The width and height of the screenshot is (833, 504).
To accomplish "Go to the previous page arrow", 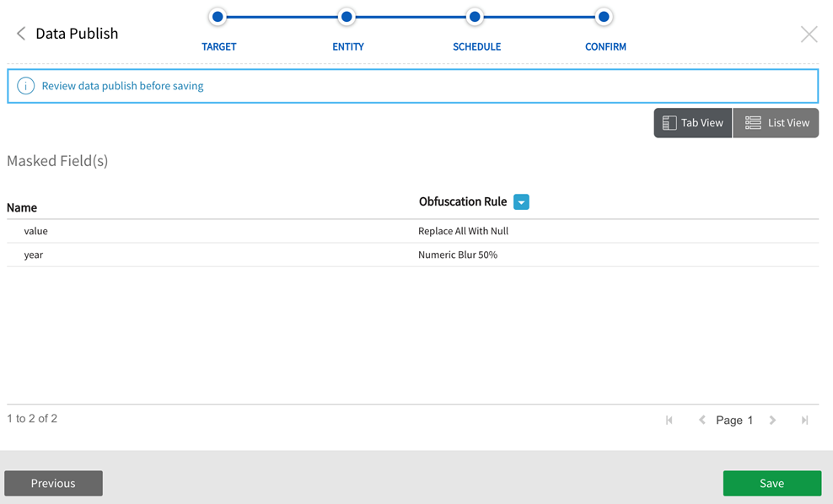I will point(701,420).
